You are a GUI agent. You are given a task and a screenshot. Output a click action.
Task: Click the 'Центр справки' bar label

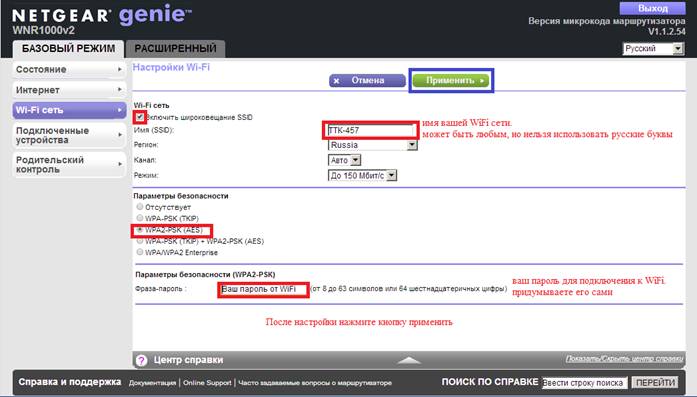click(188, 360)
